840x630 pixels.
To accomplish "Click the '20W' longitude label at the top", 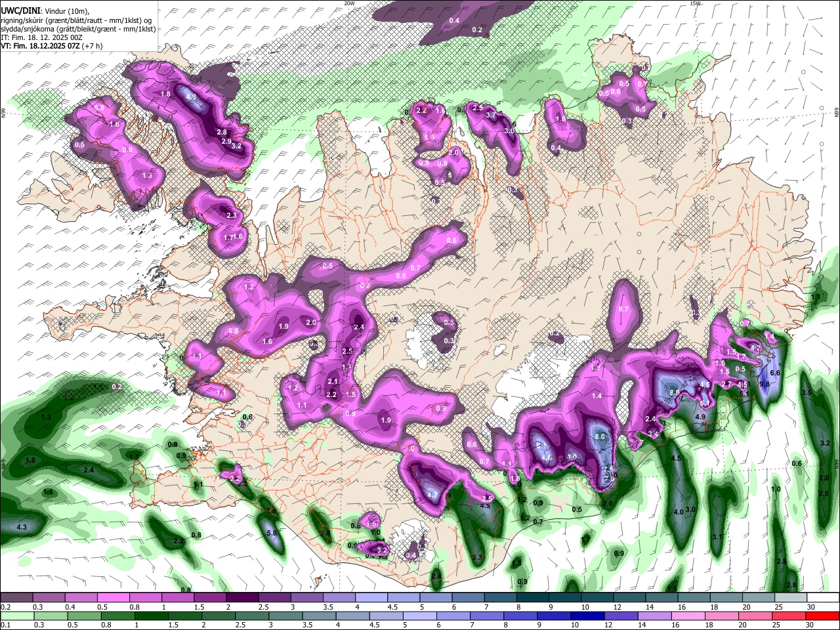I will (350, 3).
